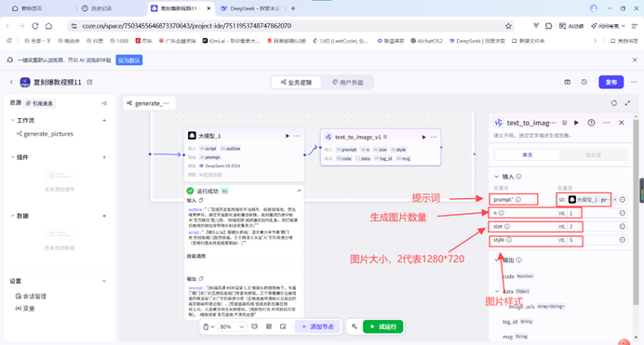
Task: Toggle the minimap icon in the bottom toolbar
Action: 283,326
